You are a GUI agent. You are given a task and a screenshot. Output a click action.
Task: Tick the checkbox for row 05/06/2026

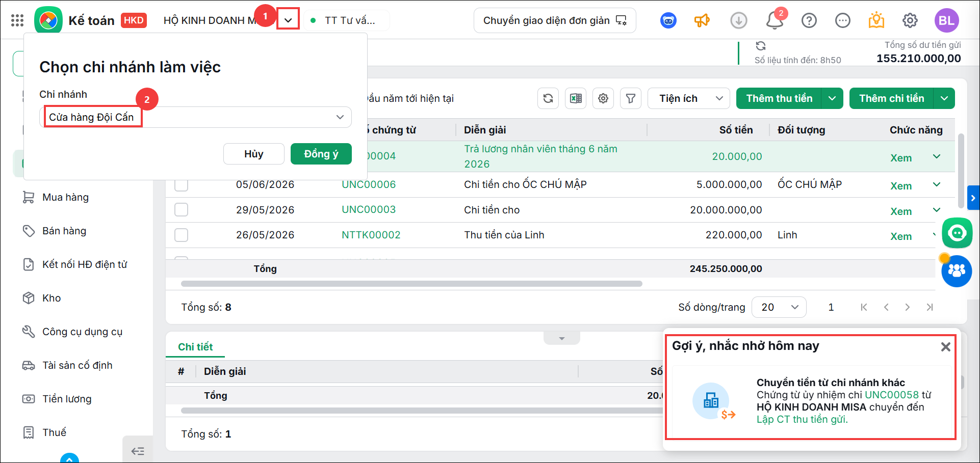click(x=181, y=184)
